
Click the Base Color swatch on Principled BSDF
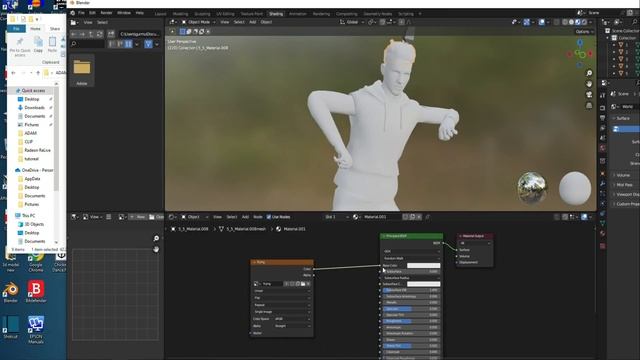(x=423, y=265)
